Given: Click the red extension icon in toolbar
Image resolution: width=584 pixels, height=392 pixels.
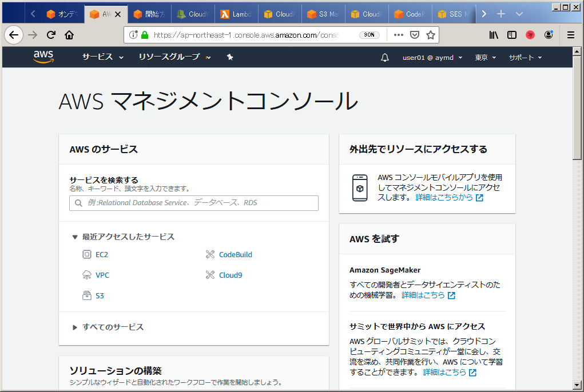Looking at the screenshot, I should 530,35.
